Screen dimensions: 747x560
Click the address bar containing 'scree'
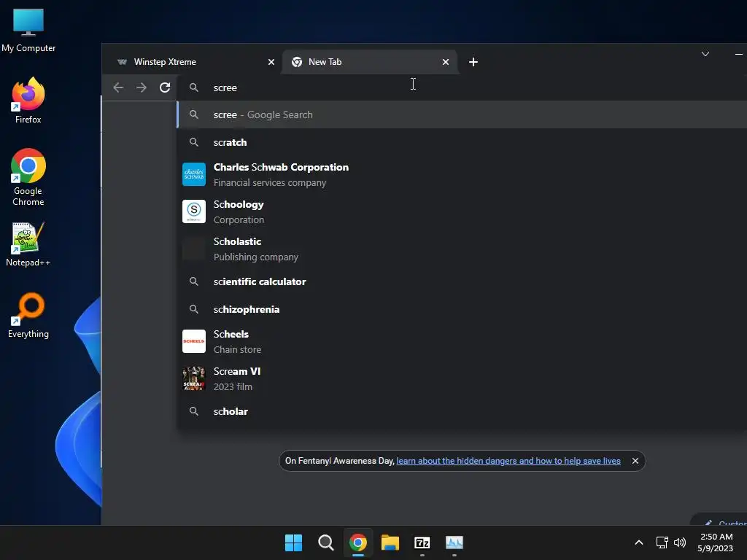462,87
